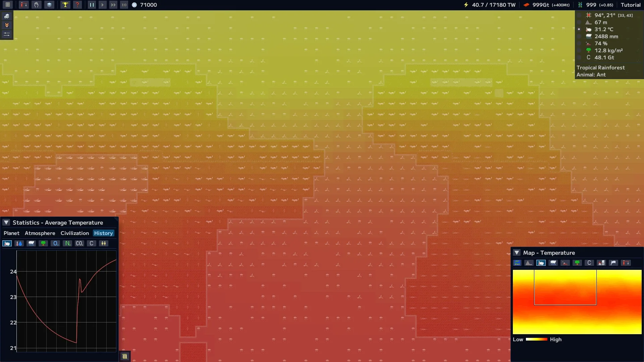644x362 pixels.
Task: Select the hand pan tool
Action: tap(36, 5)
